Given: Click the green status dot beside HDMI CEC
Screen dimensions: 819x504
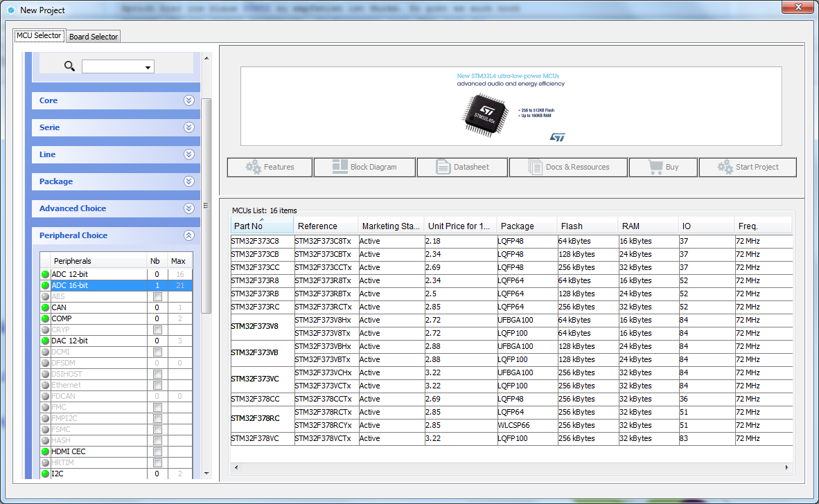Looking at the screenshot, I should tap(46, 452).
